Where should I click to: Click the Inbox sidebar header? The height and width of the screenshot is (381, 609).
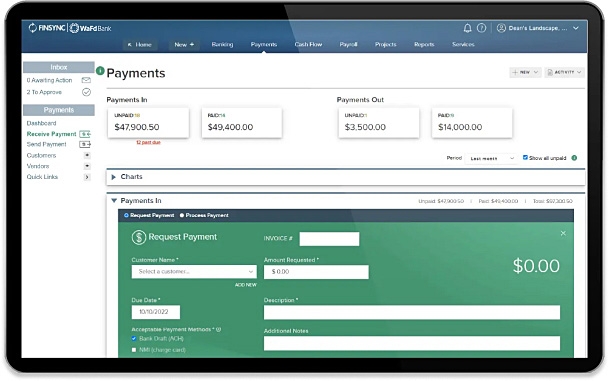coord(59,67)
